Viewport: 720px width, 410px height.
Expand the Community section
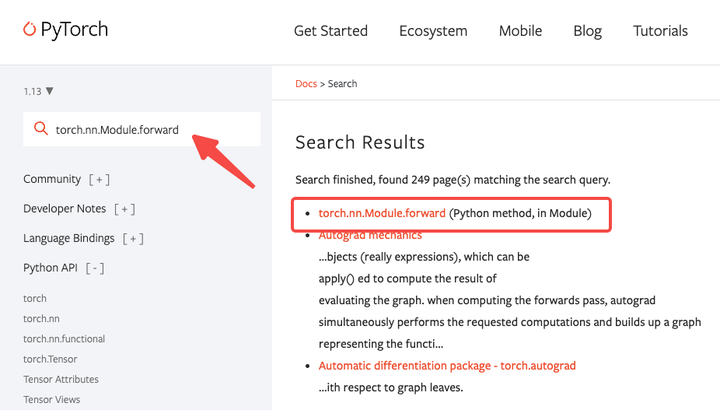[x=99, y=180]
